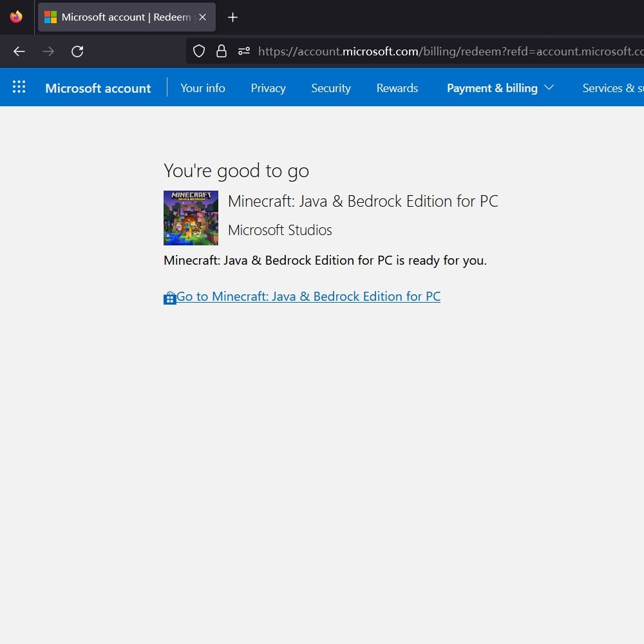
Task: Click the 'You're good to go' heading
Action: click(x=236, y=171)
